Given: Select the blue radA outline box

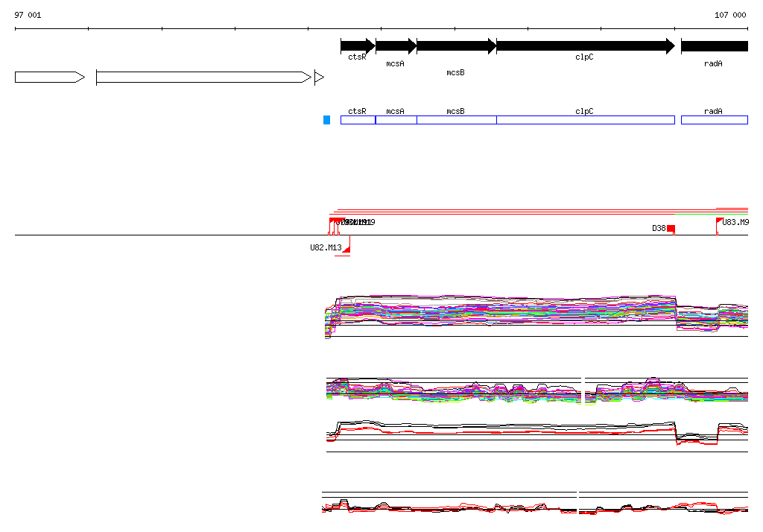Looking at the screenshot, I should (715, 120).
